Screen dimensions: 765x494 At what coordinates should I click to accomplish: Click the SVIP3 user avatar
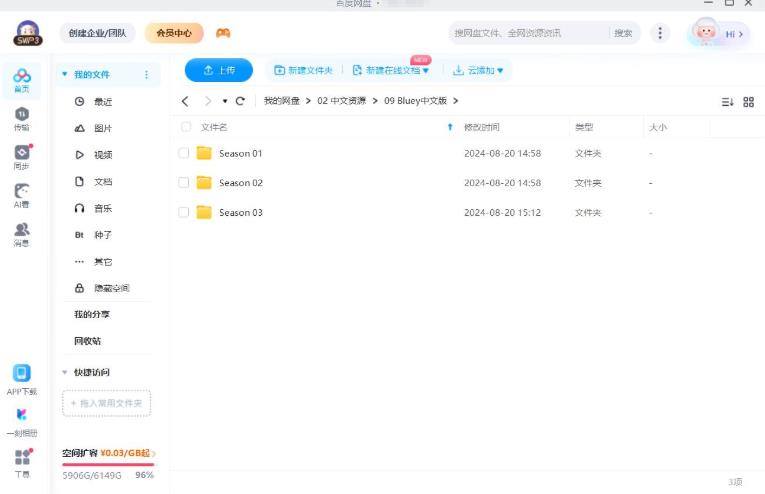(x=28, y=33)
